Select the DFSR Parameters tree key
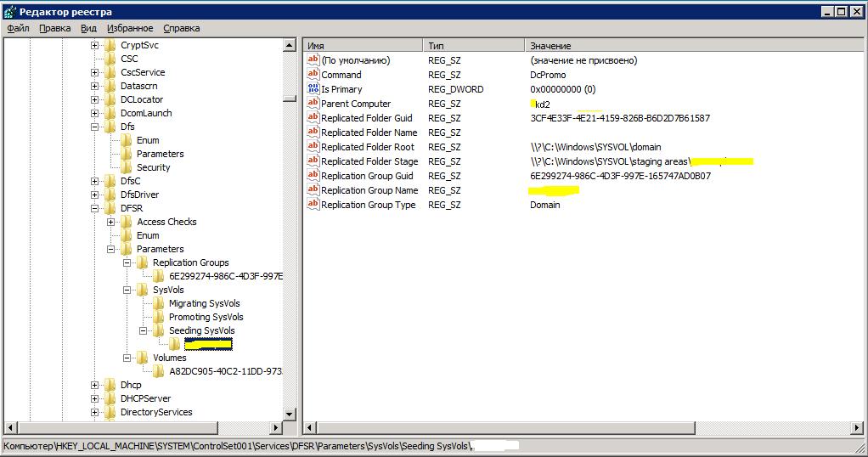 [160, 249]
